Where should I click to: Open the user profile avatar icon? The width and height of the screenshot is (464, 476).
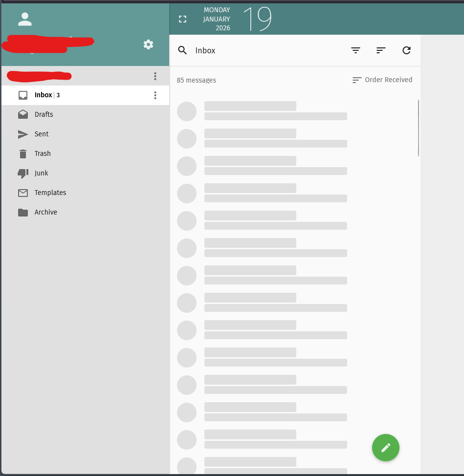click(25, 19)
